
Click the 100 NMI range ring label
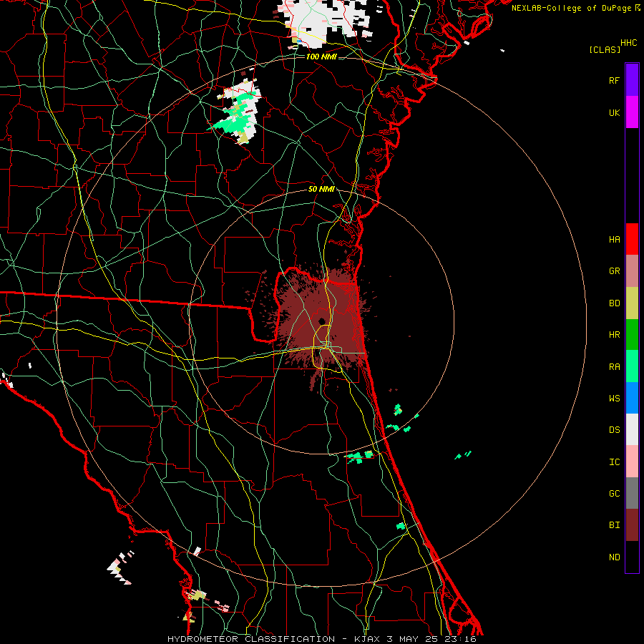321,57
